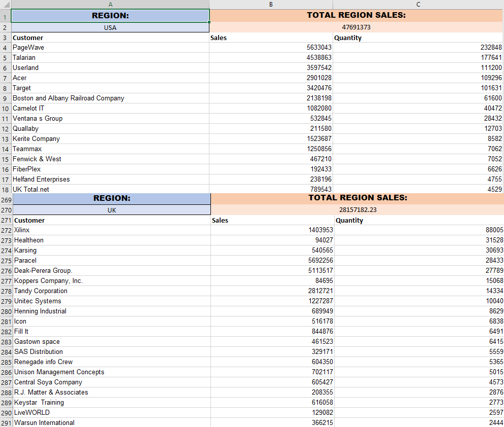This screenshot has height=427, width=504.
Task: Select the Talarian customer cell
Action: (x=110, y=57)
